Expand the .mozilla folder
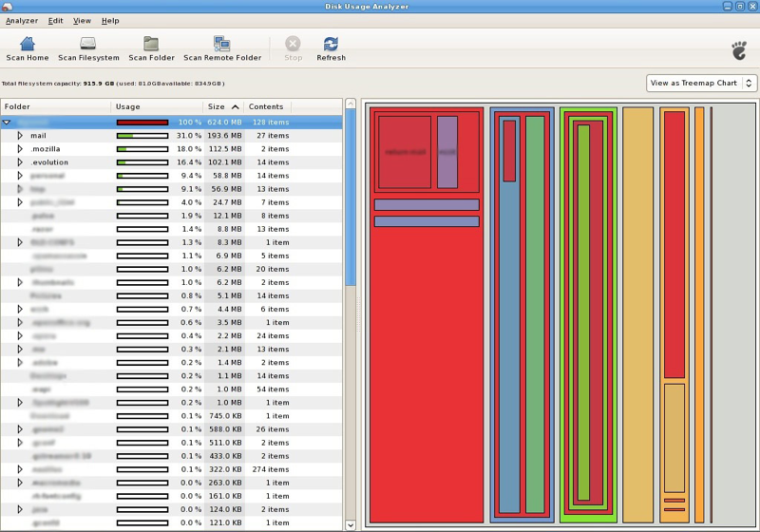Image resolution: width=760 pixels, height=532 pixels. pyautogui.click(x=20, y=149)
